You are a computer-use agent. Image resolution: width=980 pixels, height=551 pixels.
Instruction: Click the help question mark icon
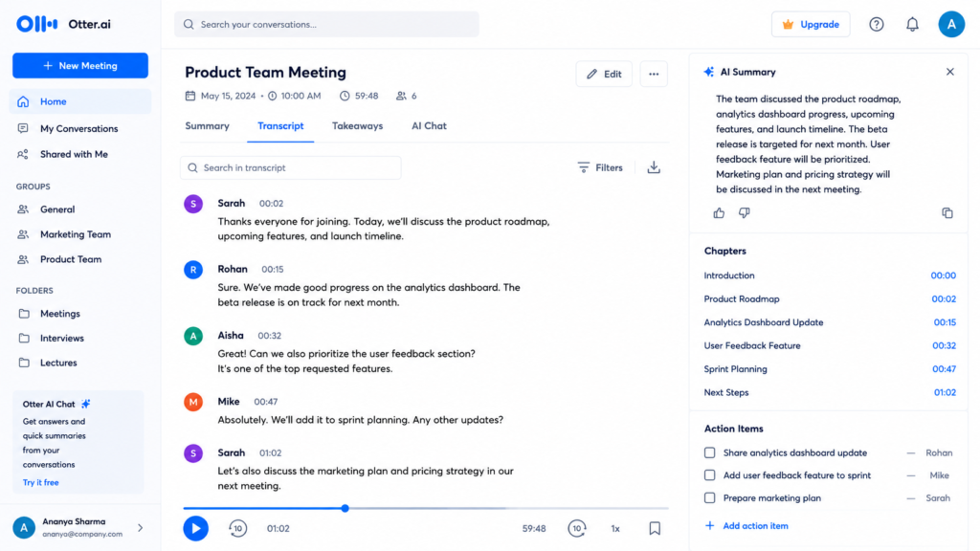tap(877, 24)
